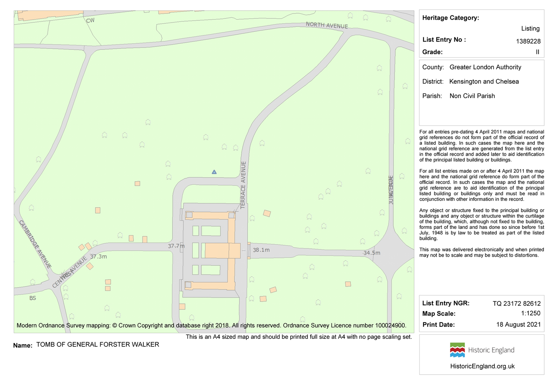Click the 37.7m spot height label
Screen dimensions: 554x392
(x=176, y=246)
